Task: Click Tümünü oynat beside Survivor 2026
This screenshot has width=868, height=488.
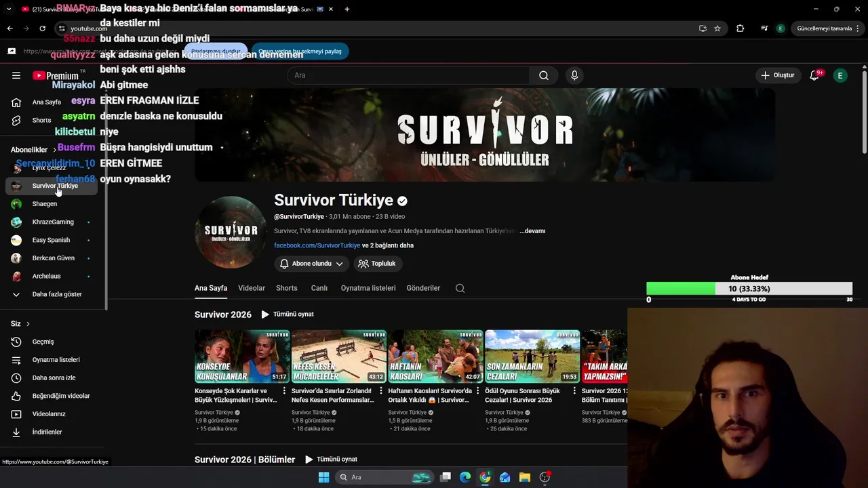Action: 288,314
